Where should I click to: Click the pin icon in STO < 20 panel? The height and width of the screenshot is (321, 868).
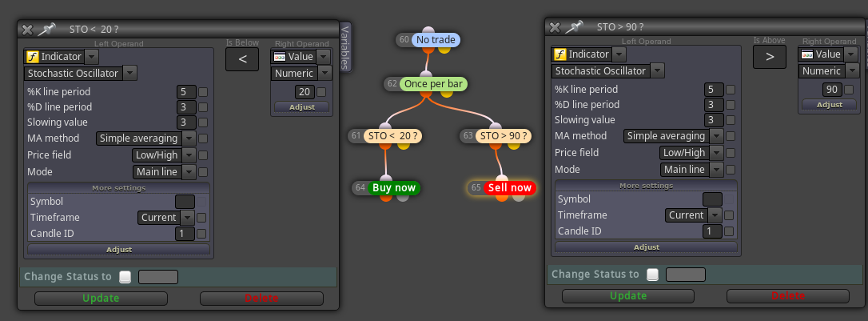click(48, 29)
